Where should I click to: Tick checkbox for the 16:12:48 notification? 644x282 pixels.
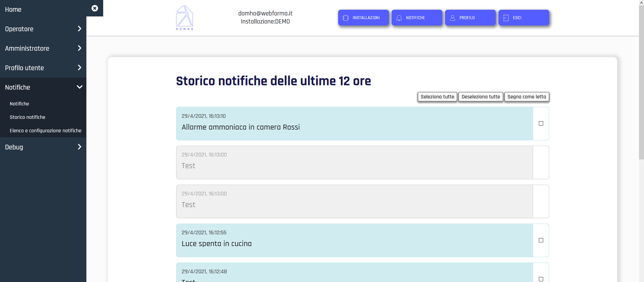click(541, 279)
